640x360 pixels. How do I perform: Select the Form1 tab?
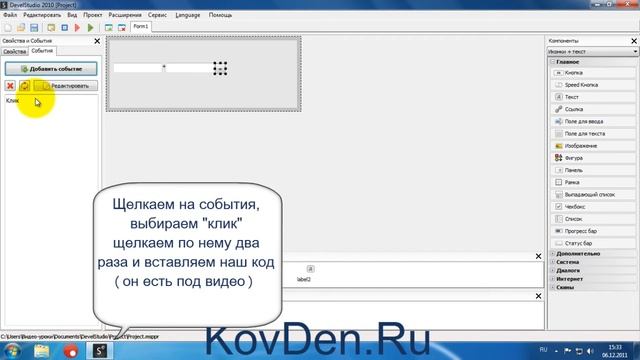click(x=141, y=27)
